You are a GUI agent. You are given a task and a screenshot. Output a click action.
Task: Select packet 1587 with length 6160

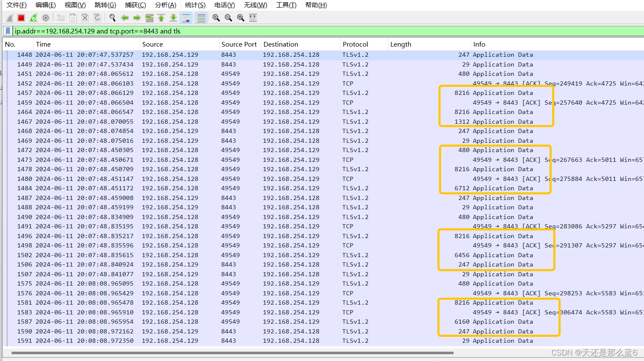click(323, 322)
